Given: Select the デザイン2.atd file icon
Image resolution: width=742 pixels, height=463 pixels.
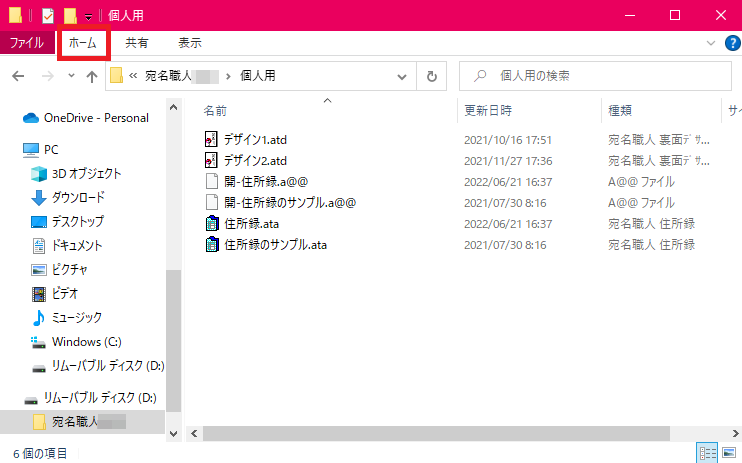Looking at the screenshot, I should click(x=211, y=160).
